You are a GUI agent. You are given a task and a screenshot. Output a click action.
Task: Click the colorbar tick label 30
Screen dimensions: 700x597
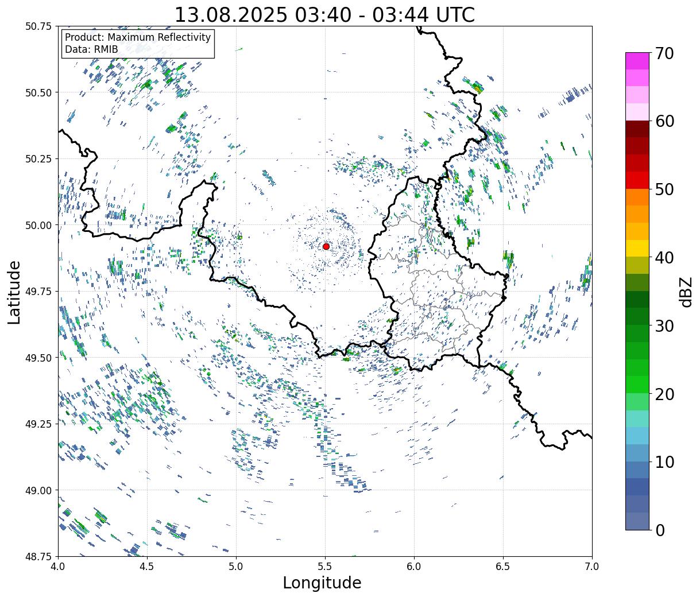[664, 325]
